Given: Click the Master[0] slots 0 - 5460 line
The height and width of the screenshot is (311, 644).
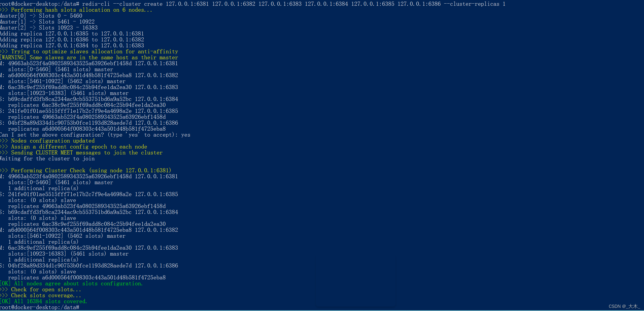Looking at the screenshot, I should point(41,16).
